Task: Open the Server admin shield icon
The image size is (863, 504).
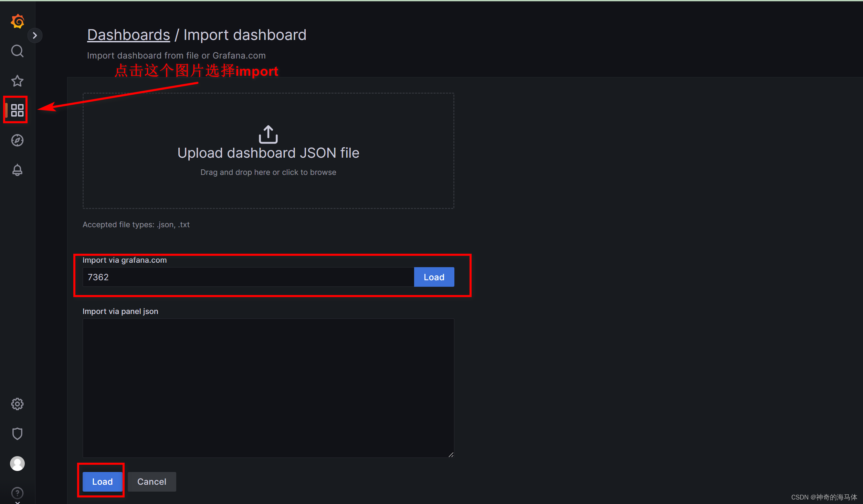Action: (x=17, y=434)
